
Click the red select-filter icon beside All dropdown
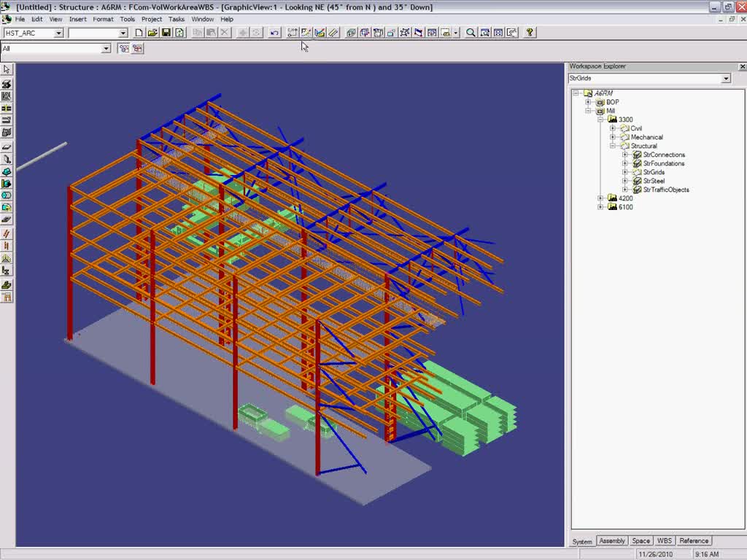point(137,48)
